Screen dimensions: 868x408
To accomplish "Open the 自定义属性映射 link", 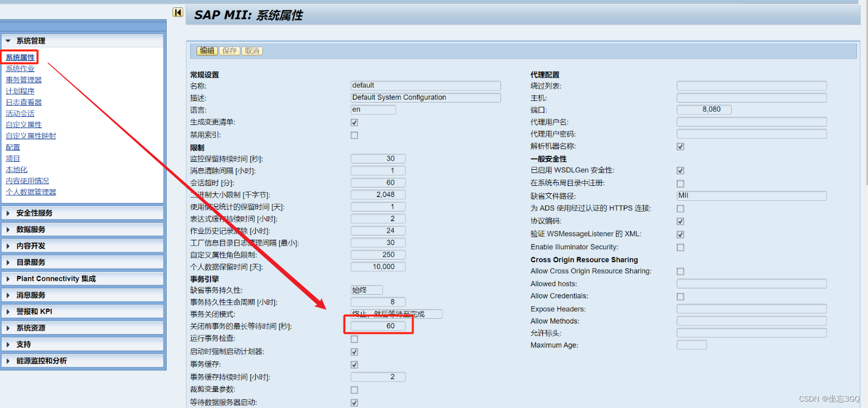I will pos(30,136).
